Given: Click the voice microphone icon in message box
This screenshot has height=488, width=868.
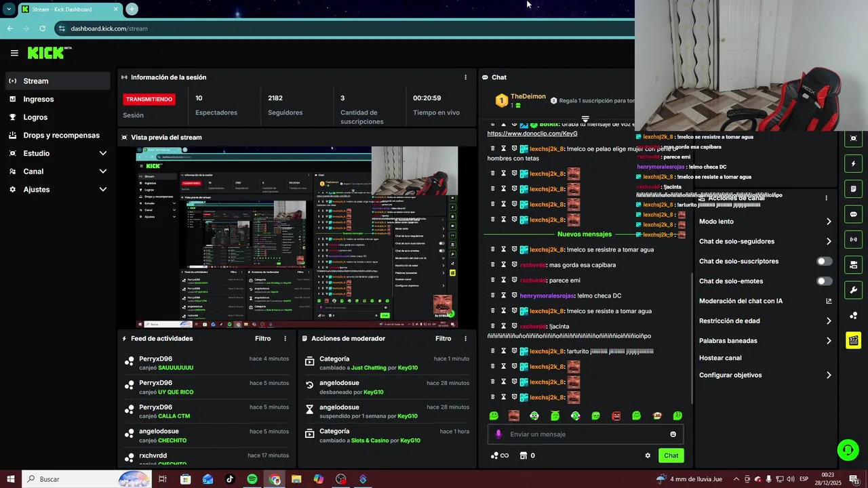Looking at the screenshot, I should click(498, 434).
